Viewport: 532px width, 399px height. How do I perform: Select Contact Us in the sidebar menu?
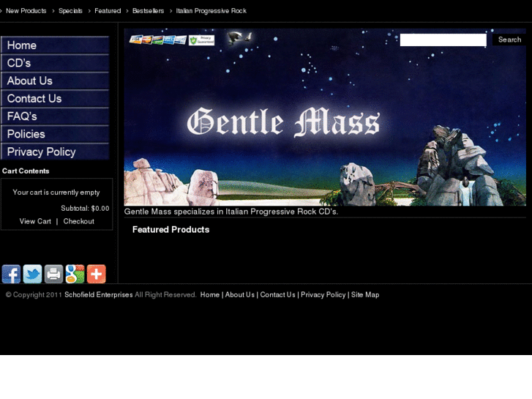[55, 99]
